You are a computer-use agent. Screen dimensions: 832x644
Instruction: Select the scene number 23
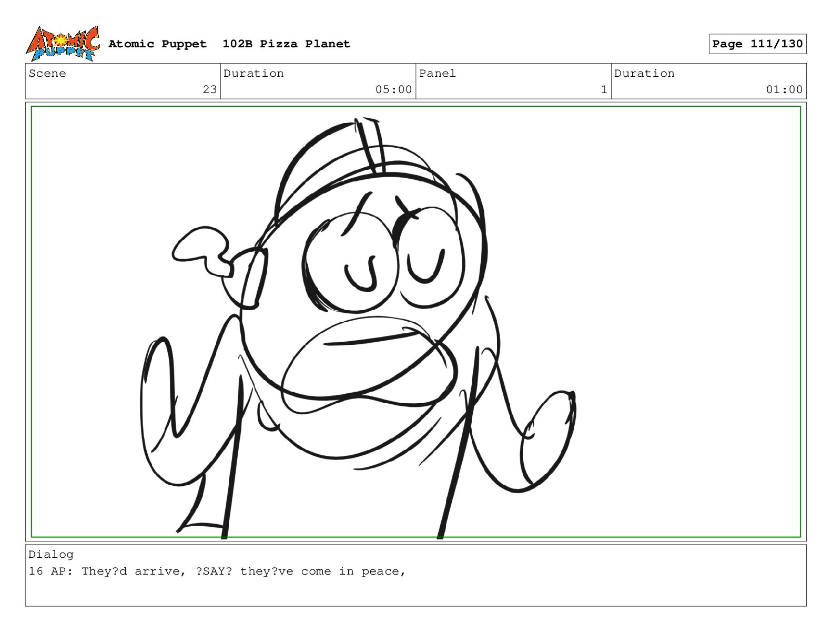(x=210, y=89)
